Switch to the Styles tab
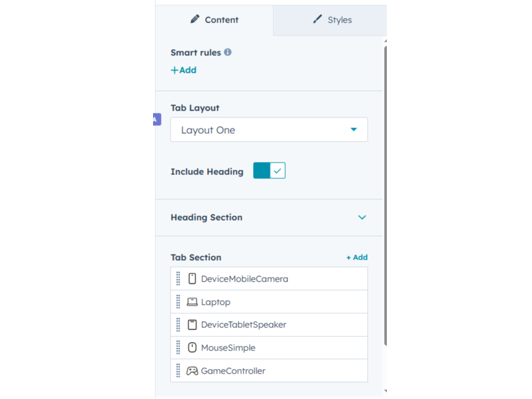 coord(332,20)
